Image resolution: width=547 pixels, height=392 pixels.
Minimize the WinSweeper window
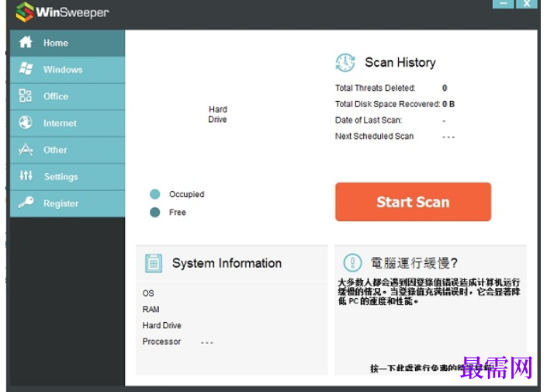pyautogui.click(x=503, y=4)
